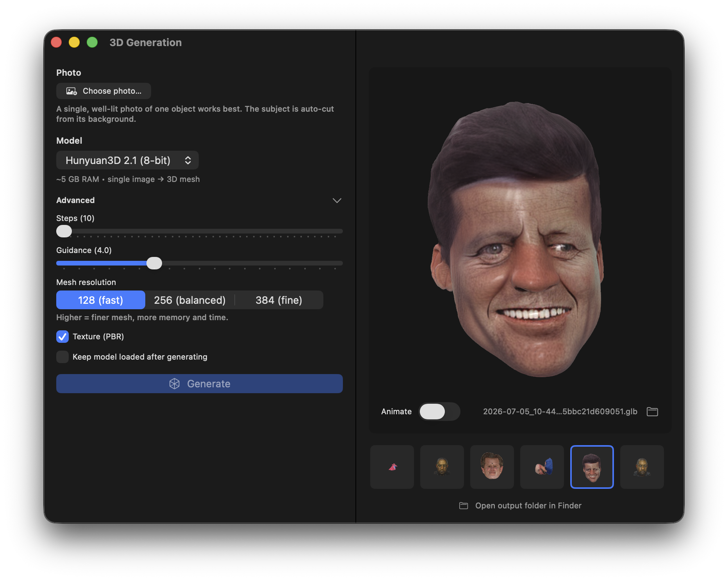Click the Steps (10) label

click(75, 218)
